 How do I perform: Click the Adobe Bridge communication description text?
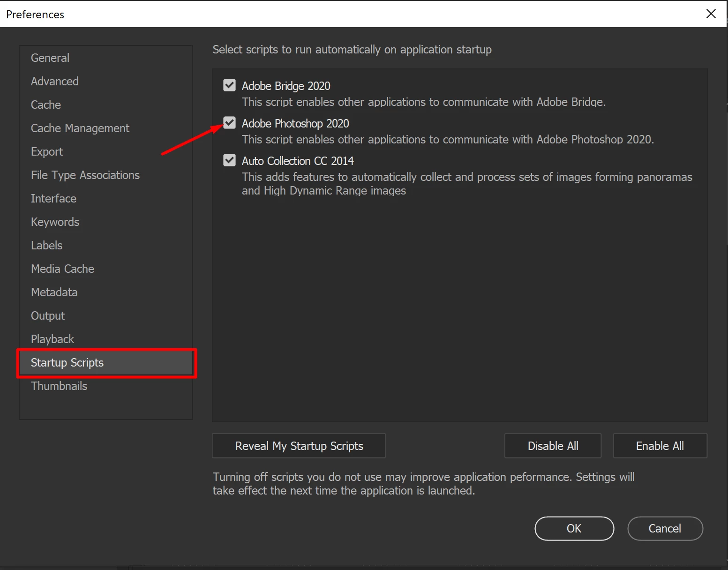click(x=424, y=102)
